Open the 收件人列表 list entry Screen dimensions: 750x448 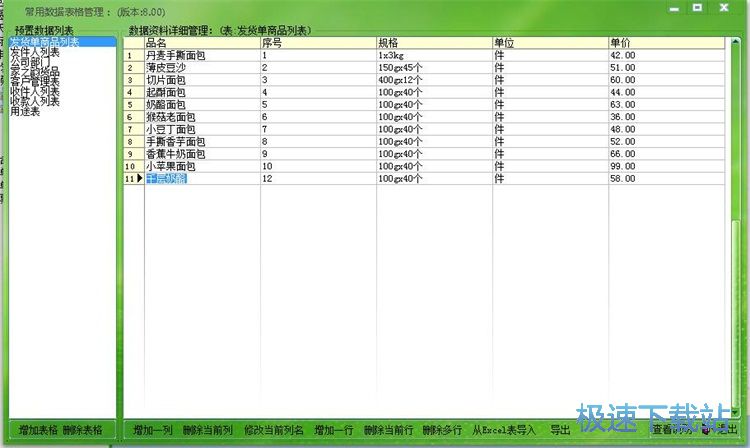pyautogui.click(x=35, y=91)
